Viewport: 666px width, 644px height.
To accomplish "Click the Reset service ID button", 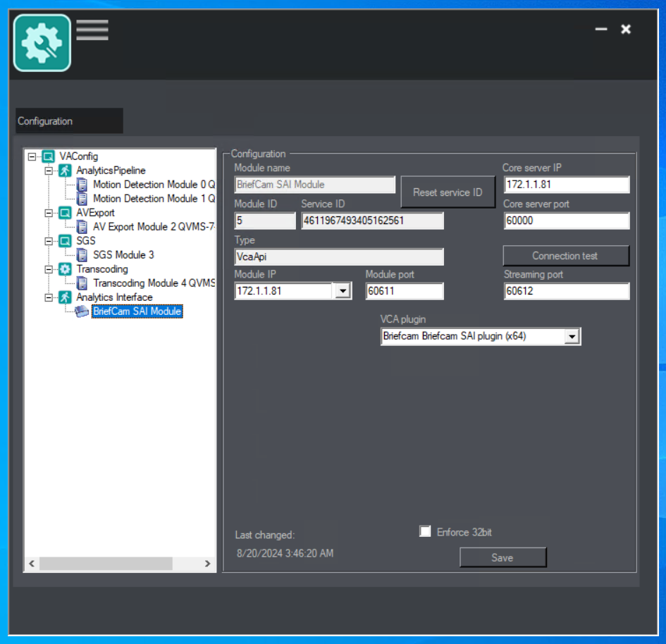I will tap(448, 192).
